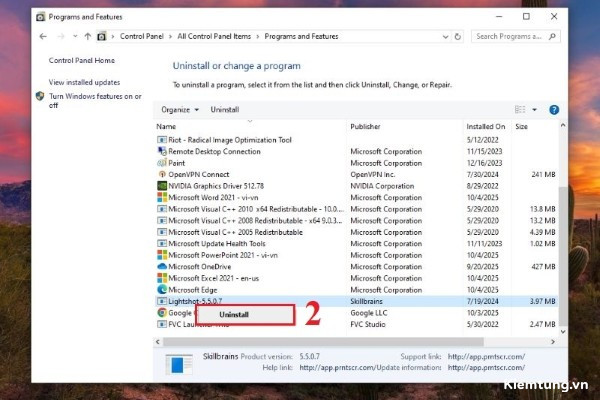This screenshot has height=400, width=600.
Task: Select the Paint program icon
Action: pos(162,163)
